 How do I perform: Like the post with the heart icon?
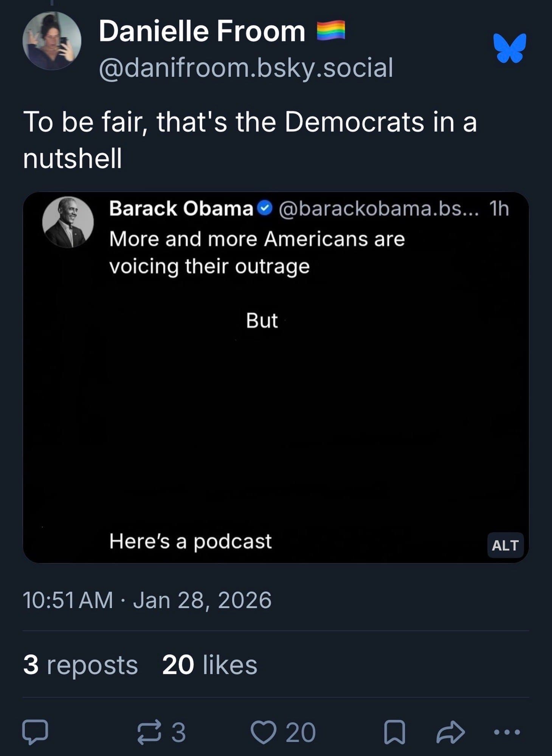tap(263, 732)
